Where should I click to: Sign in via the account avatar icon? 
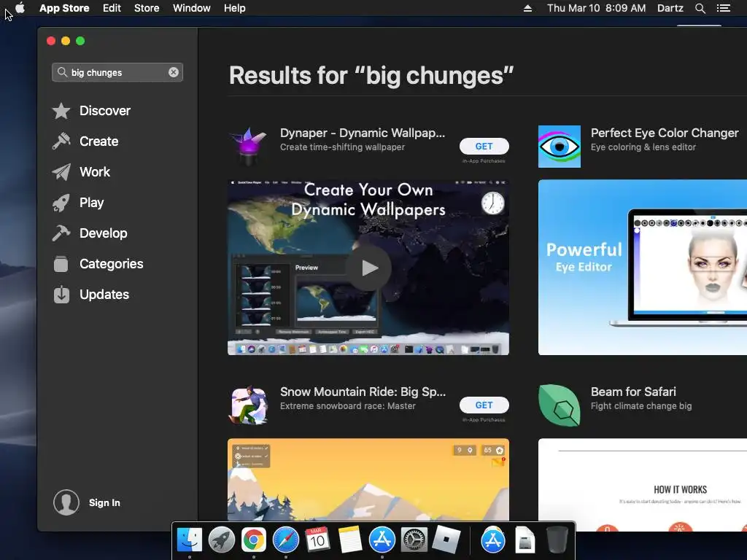coord(66,502)
